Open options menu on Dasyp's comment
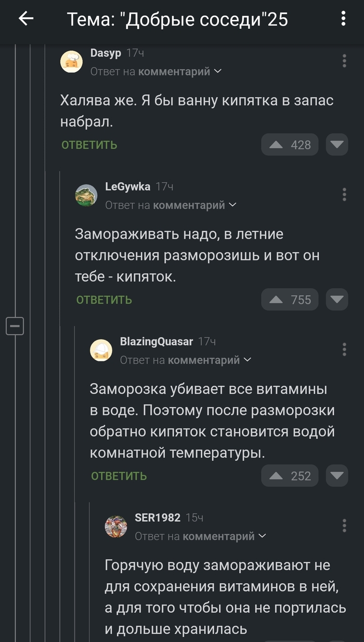 pos(344,61)
